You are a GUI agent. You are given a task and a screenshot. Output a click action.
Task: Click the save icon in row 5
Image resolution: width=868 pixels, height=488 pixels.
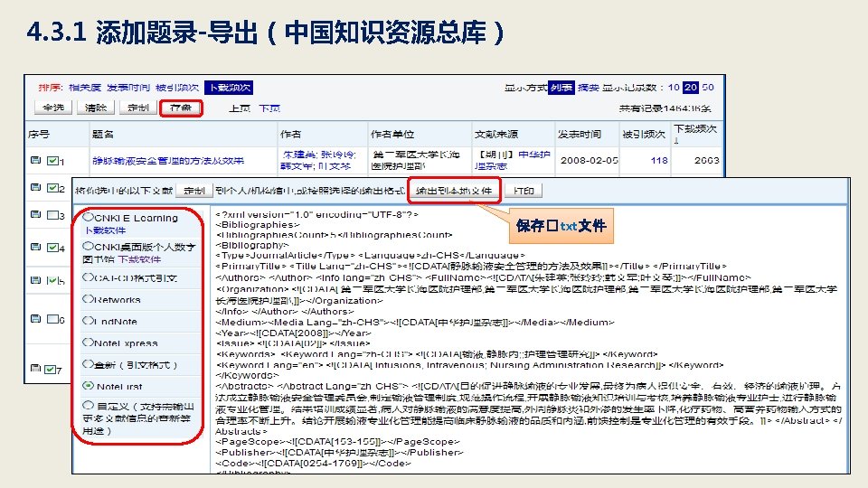pyautogui.click(x=35, y=280)
